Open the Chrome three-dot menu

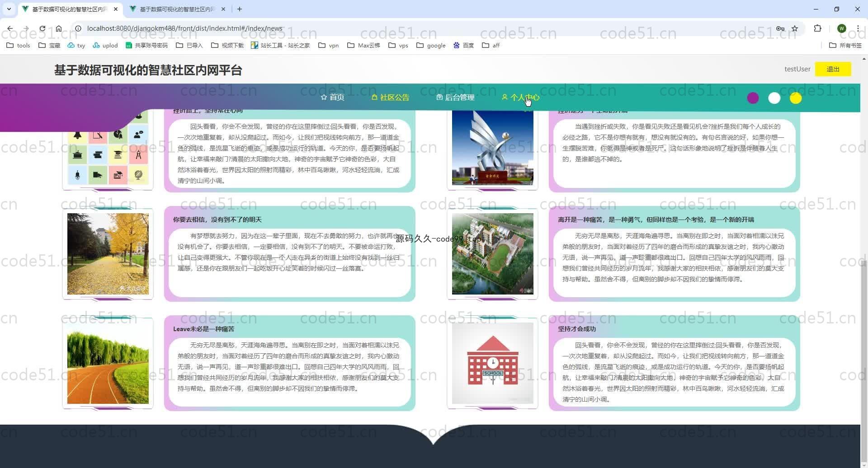pyautogui.click(x=858, y=28)
